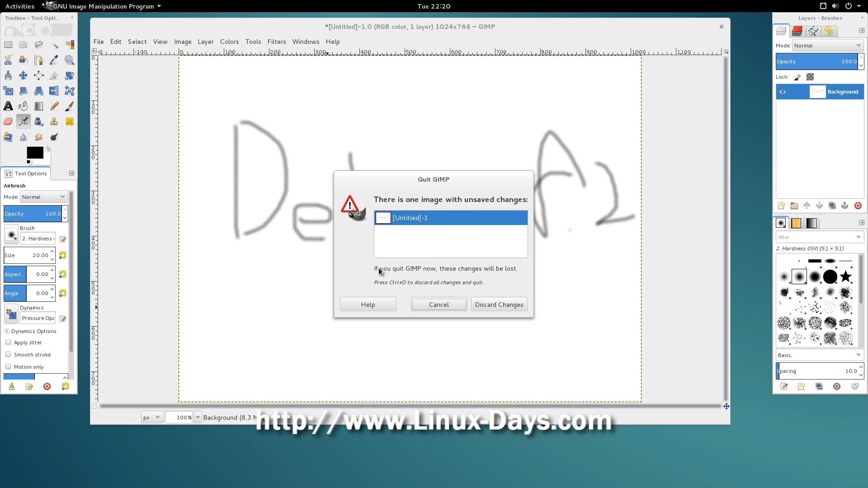Open layer Mode Normal dropdown
868x488 pixels.
point(827,46)
